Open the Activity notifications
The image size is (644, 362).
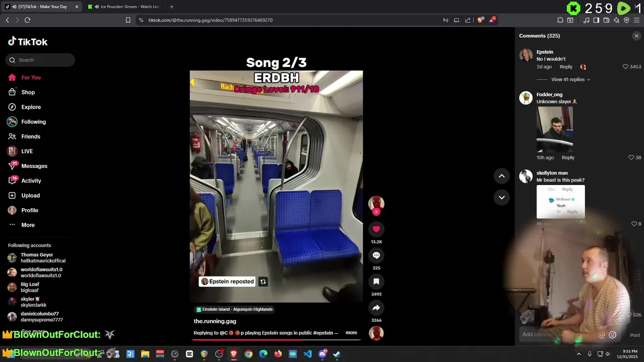click(25, 180)
